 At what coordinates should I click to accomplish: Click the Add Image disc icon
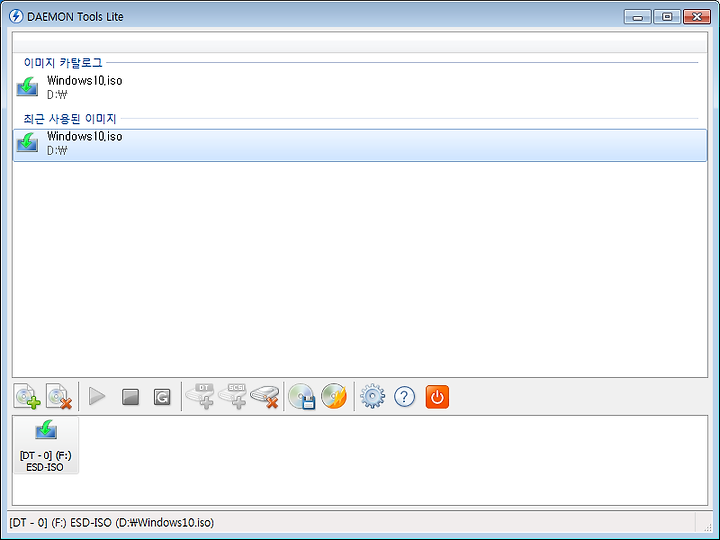tap(27, 396)
